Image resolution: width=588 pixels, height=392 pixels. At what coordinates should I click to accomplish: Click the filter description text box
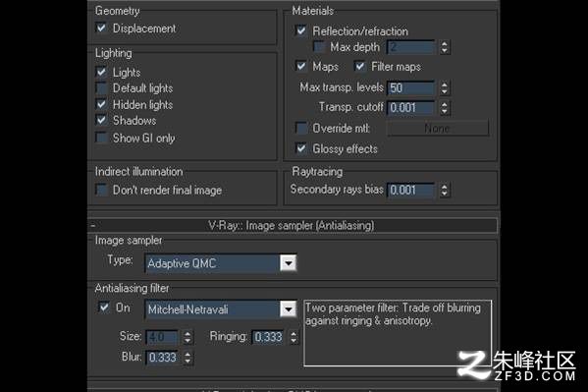[x=398, y=333]
